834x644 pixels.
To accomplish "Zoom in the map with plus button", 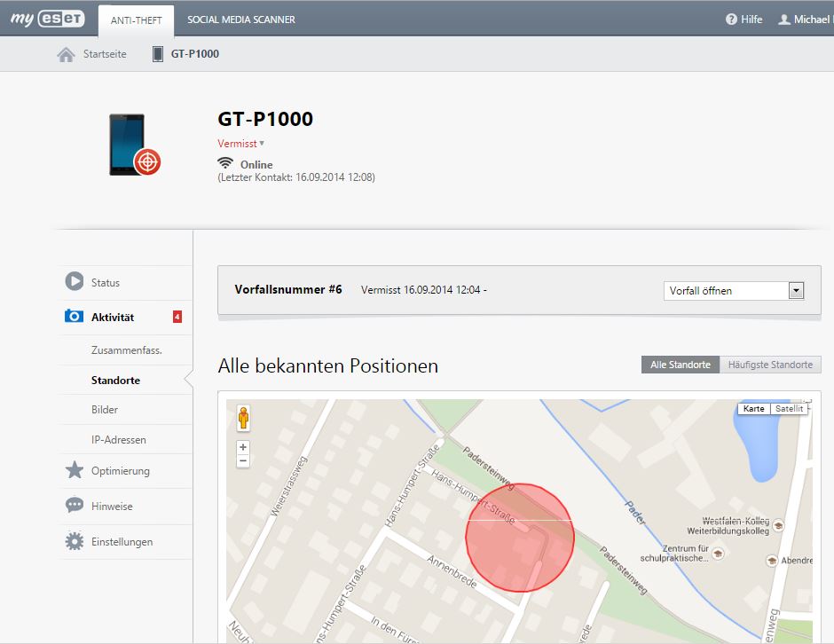I will (243, 447).
